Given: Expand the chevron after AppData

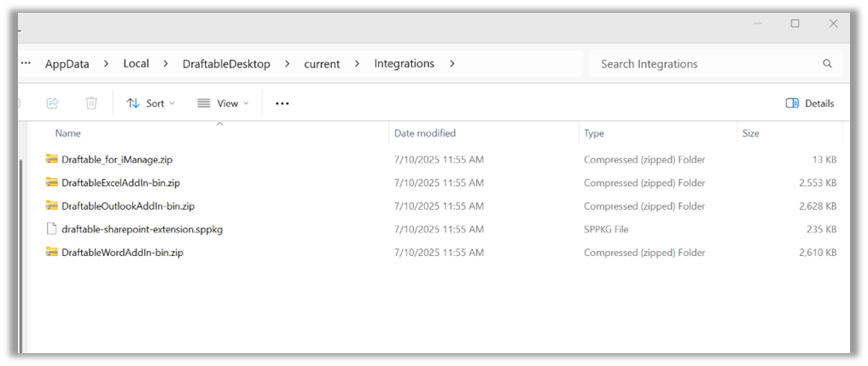Looking at the screenshot, I should click(107, 64).
